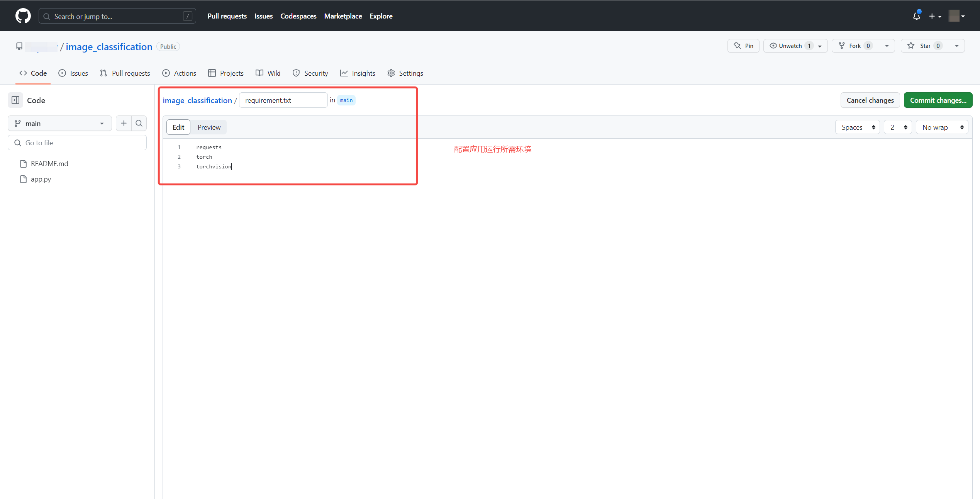The image size is (980, 499).
Task: Click Commit changes button
Action: click(x=938, y=100)
